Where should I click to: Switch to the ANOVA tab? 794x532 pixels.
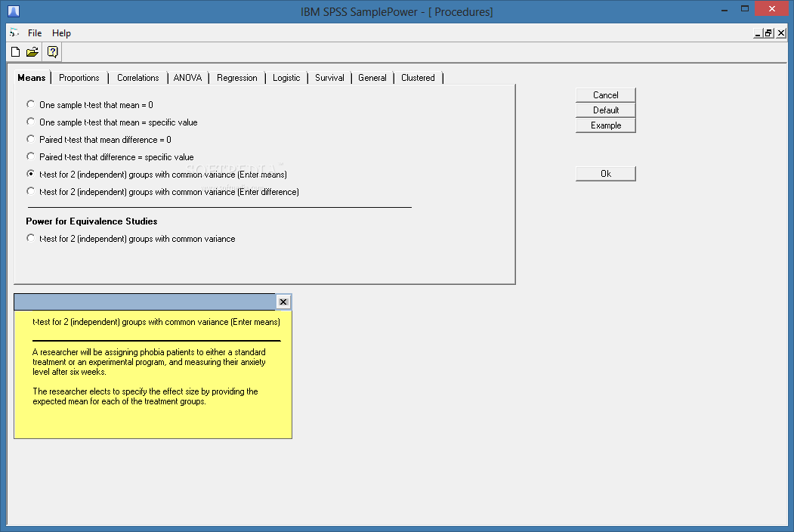tap(187, 78)
